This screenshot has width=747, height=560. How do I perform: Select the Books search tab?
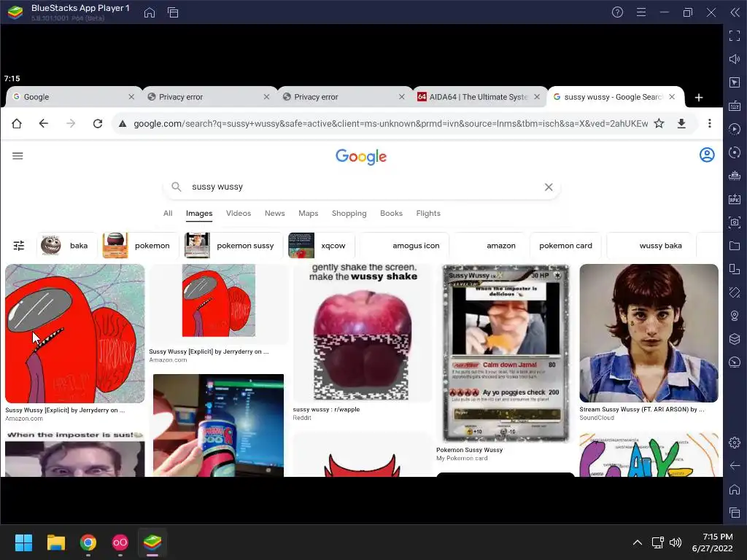click(391, 214)
